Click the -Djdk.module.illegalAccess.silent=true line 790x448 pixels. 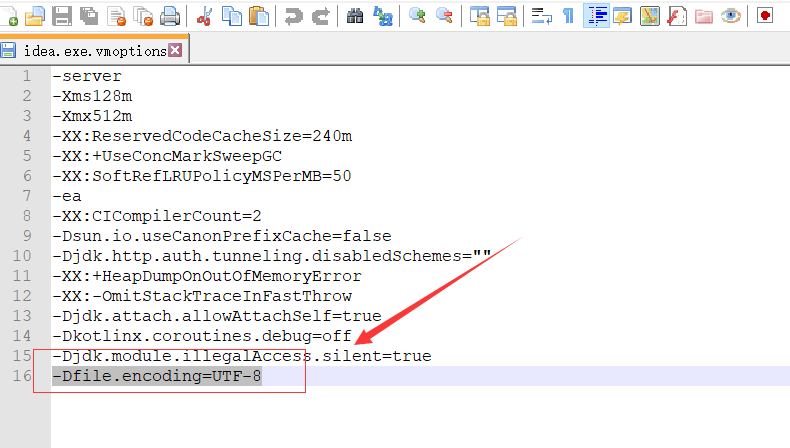(x=242, y=356)
